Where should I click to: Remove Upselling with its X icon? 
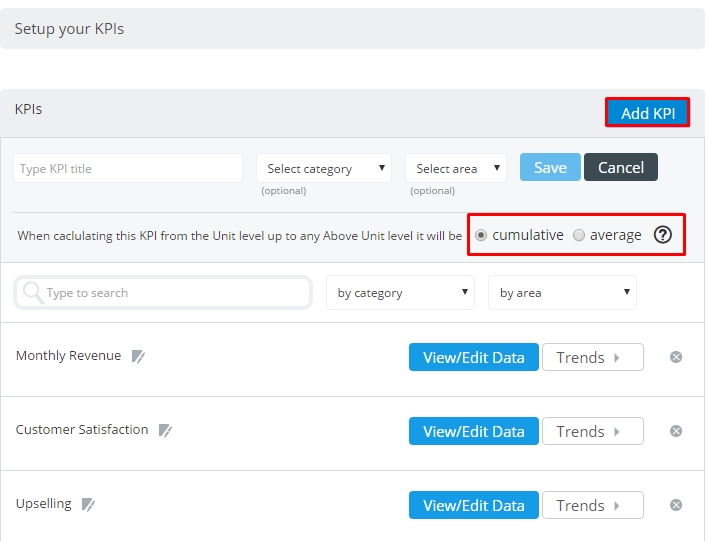click(x=675, y=505)
